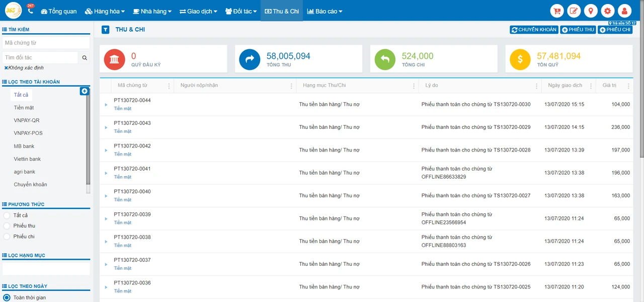Expand row PT130720-0041
Viewport: 644px width, 302px height.
pos(106,173)
